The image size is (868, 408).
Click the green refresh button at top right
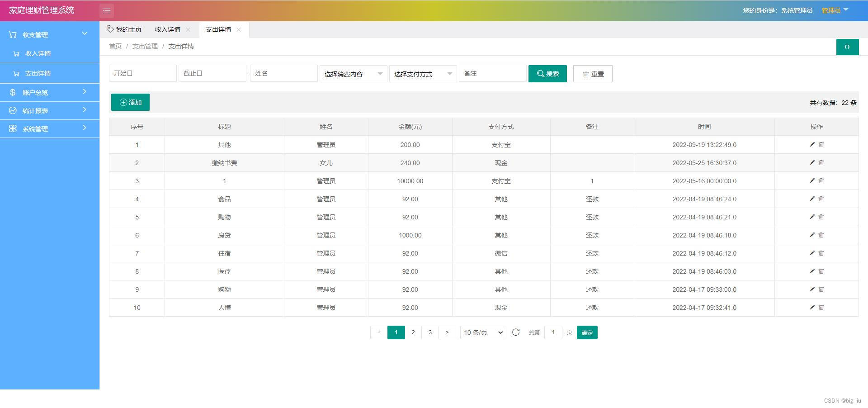coord(847,47)
